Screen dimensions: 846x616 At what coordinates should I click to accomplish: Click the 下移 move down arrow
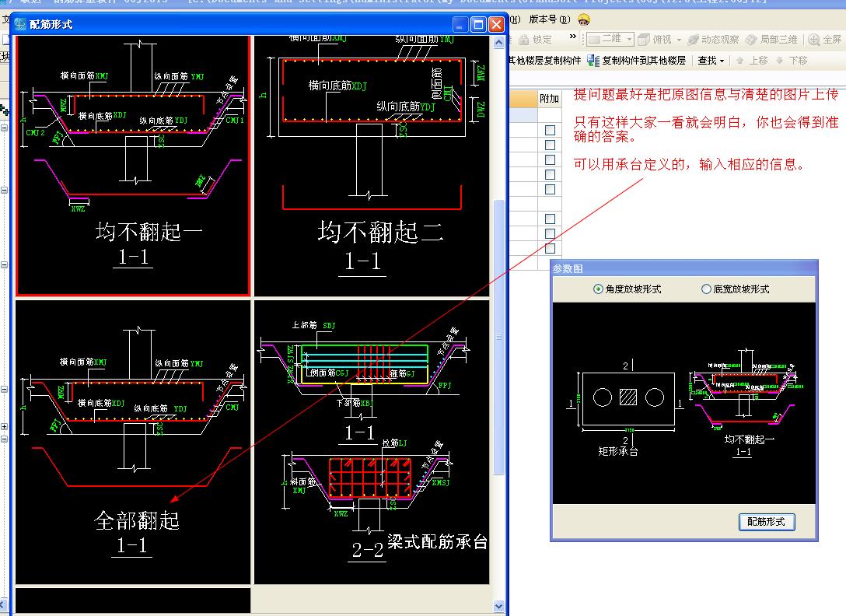(x=792, y=61)
